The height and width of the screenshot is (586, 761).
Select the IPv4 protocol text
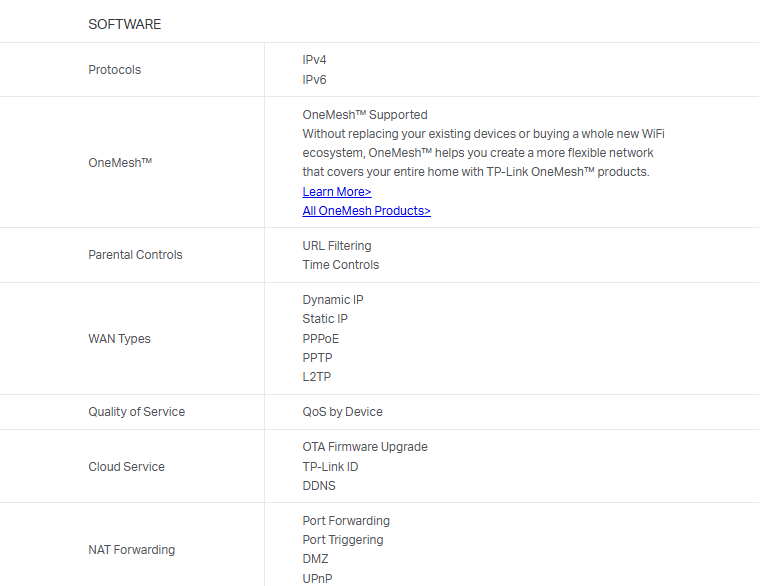click(315, 60)
